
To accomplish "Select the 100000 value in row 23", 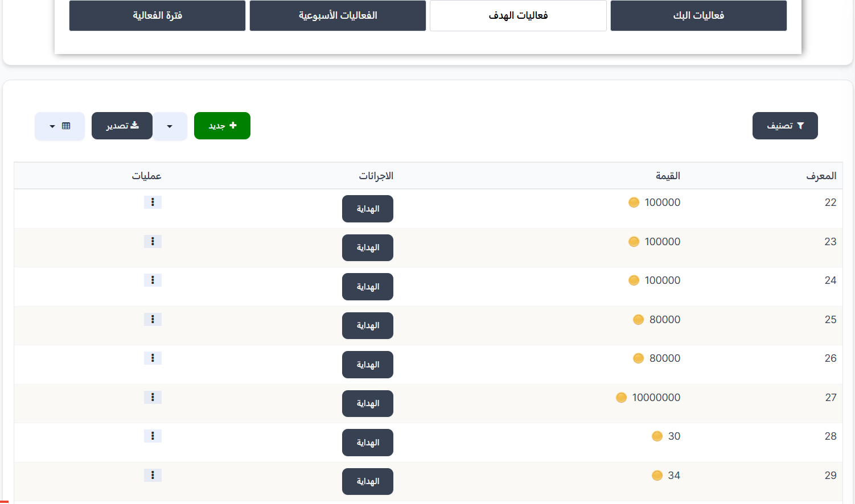I will [663, 242].
